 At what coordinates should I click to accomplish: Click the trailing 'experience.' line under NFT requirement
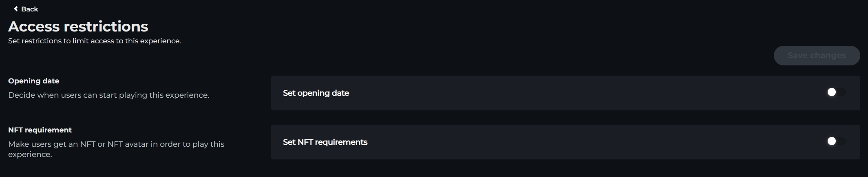30,155
